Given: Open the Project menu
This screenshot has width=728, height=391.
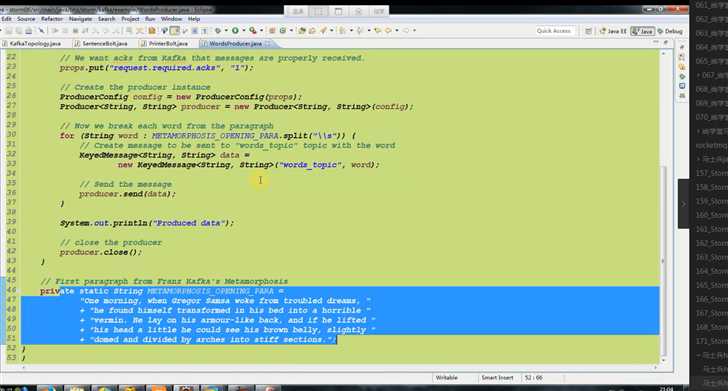Looking at the screenshot, I should [x=130, y=19].
